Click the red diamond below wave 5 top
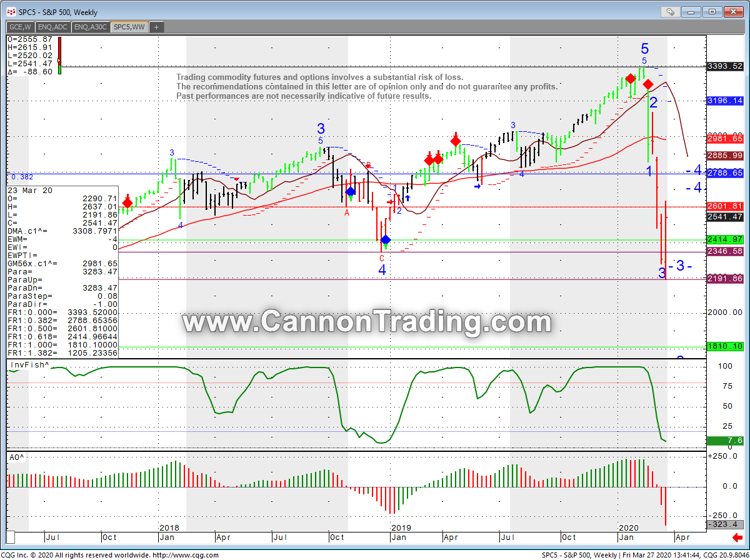 point(648,84)
